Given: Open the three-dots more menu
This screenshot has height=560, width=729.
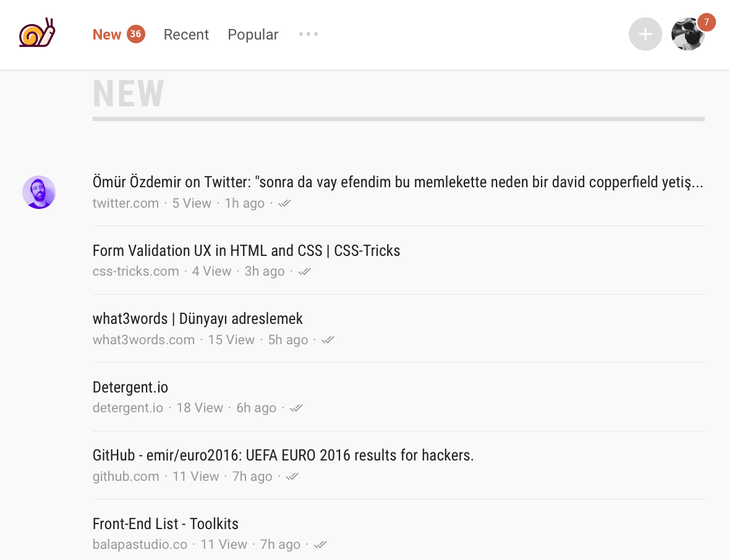Looking at the screenshot, I should click(308, 34).
